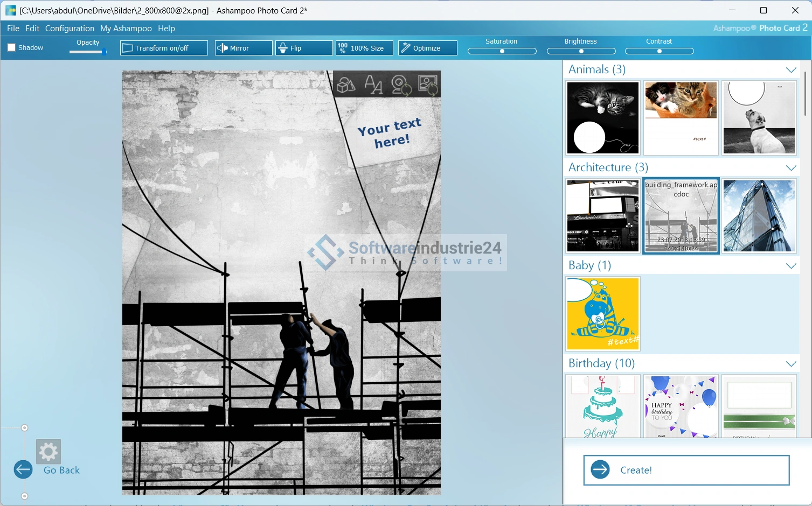The width and height of the screenshot is (812, 506).
Task: Click the shapes/clipart icon on the card
Action: point(346,85)
